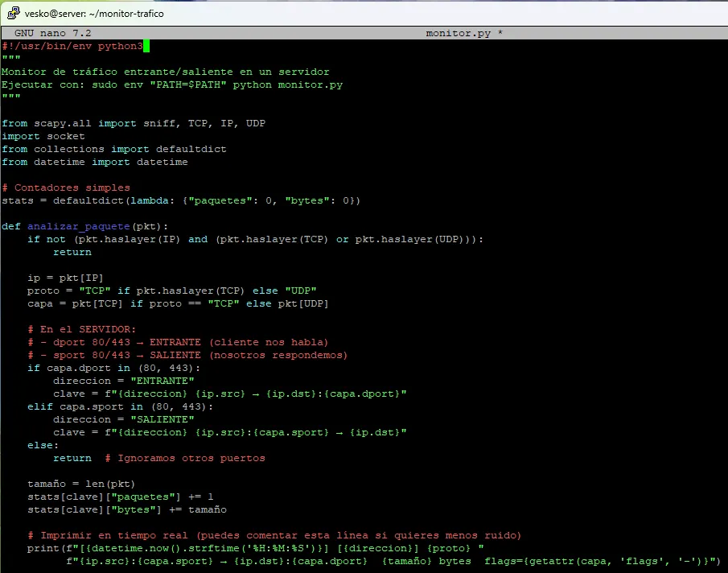Click the 'monitor.py *' filename in nano header

click(464, 33)
